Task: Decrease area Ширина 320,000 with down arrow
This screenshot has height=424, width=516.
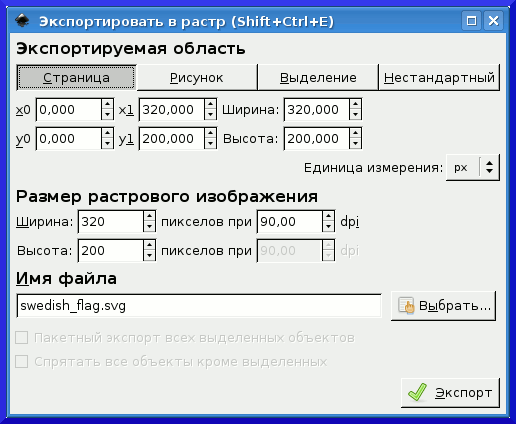Action: point(355,115)
